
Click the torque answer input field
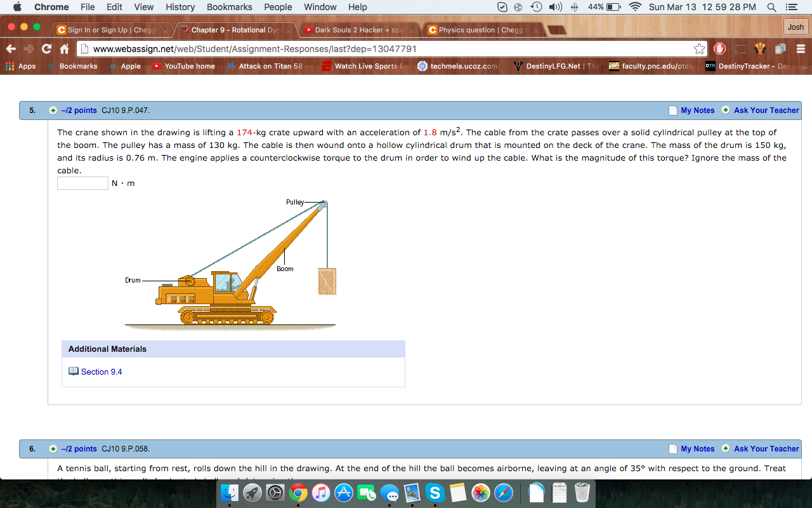(x=82, y=182)
